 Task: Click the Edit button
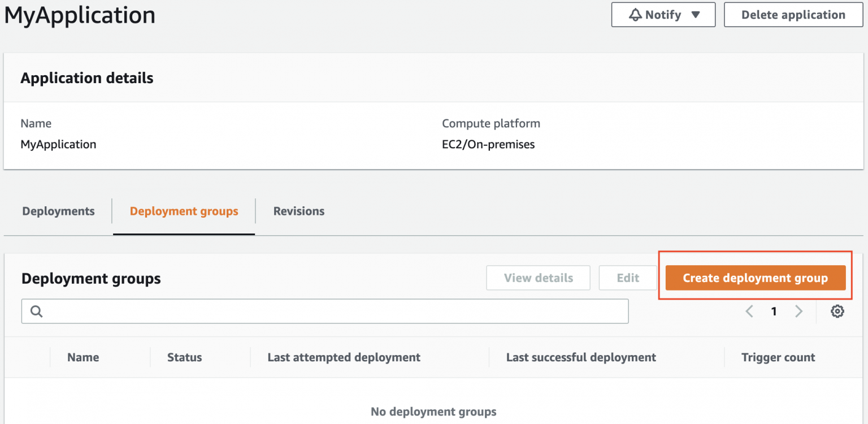[x=627, y=278]
